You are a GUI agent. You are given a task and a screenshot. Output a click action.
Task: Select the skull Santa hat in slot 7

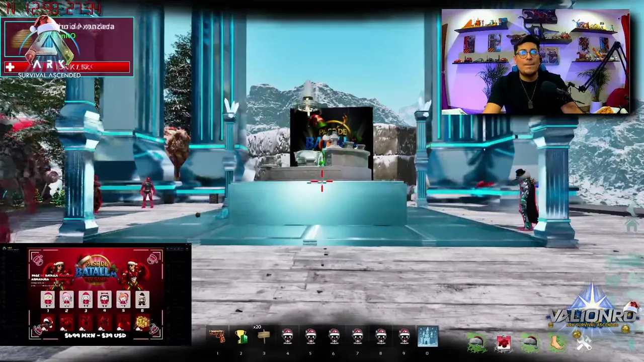(357, 336)
